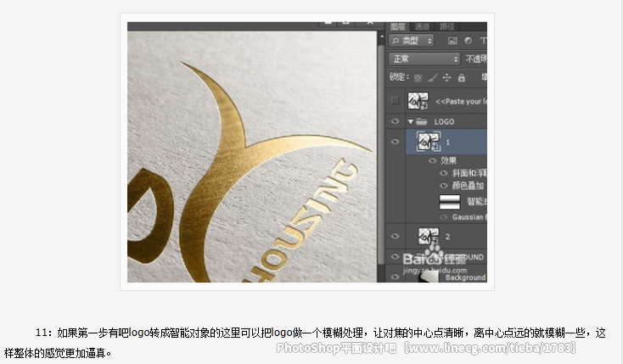Filter layers by type (T) icon
This screenshot has height=364, width=623.
pos(483,41)
